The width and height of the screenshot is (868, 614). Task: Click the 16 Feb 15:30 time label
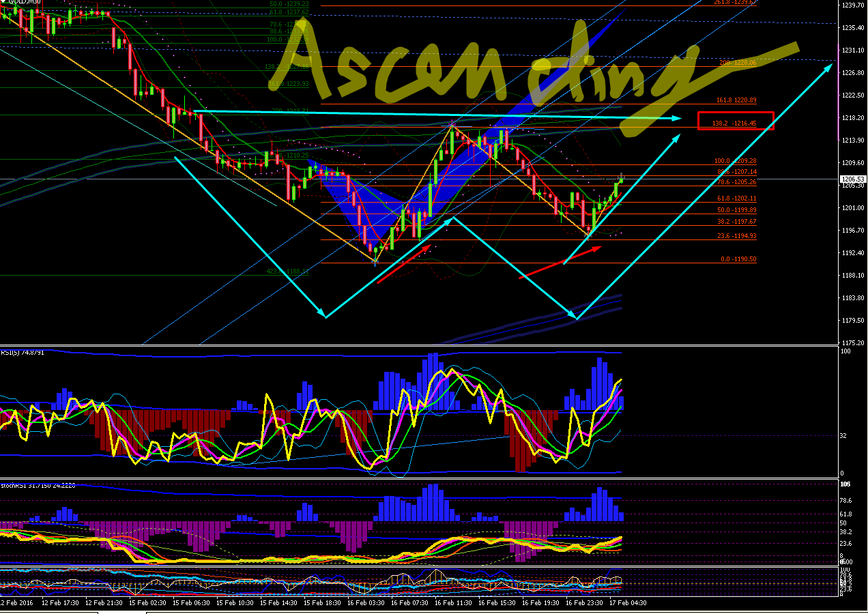point(497,603)
